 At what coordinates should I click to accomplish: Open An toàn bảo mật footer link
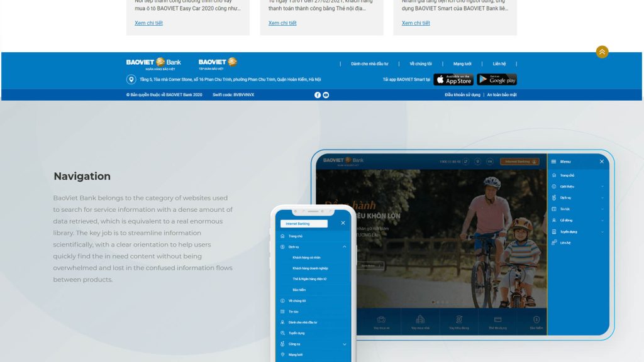[x=502, y=95]
